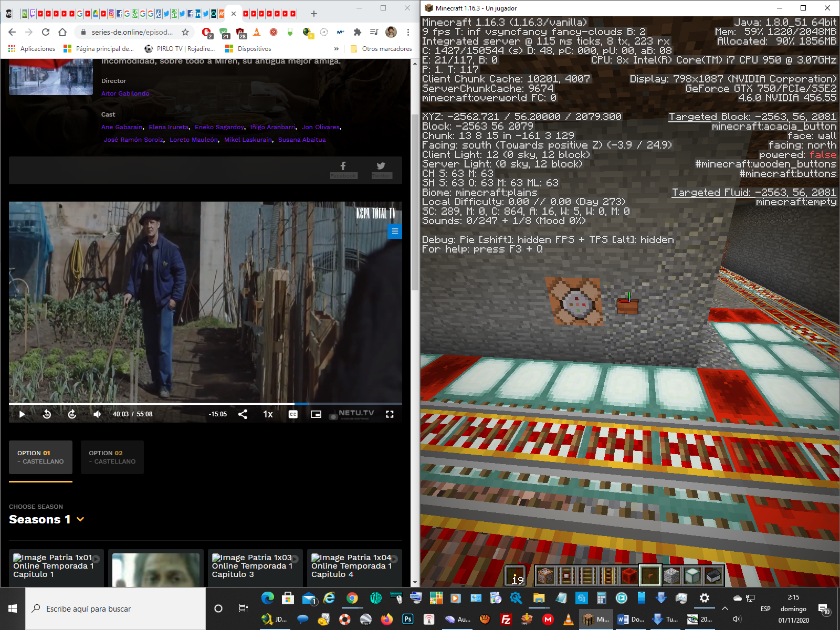This screenshot has width=840, height=630.
Task: Show hidden bookmarks with the chevron
Action: (336, 49)
